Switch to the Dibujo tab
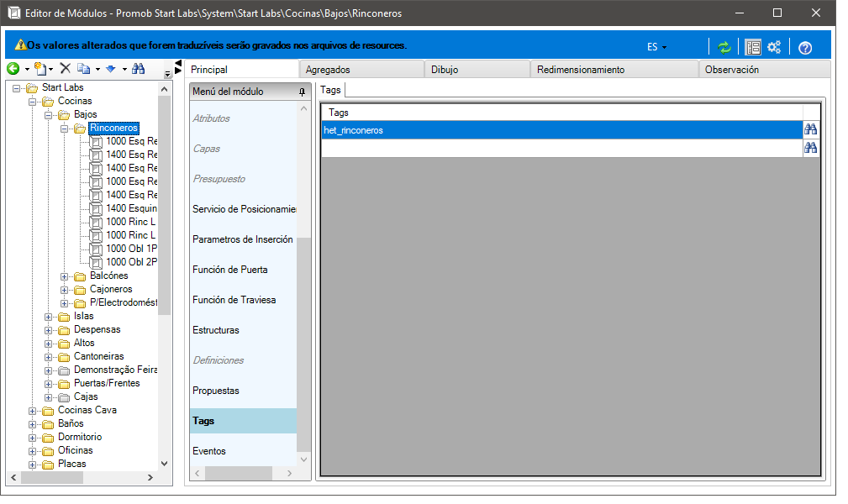848x504 pixels. (x=477, y=70)
